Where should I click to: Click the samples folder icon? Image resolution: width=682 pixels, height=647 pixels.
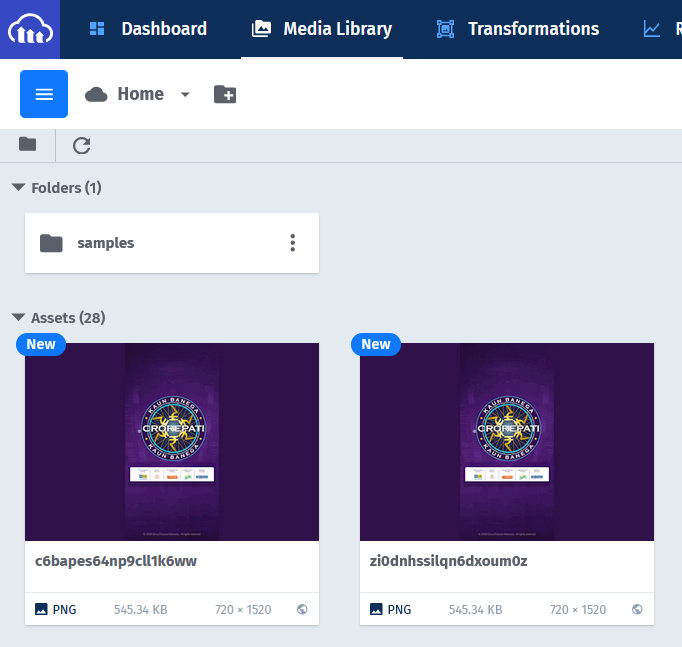point(51,243)
